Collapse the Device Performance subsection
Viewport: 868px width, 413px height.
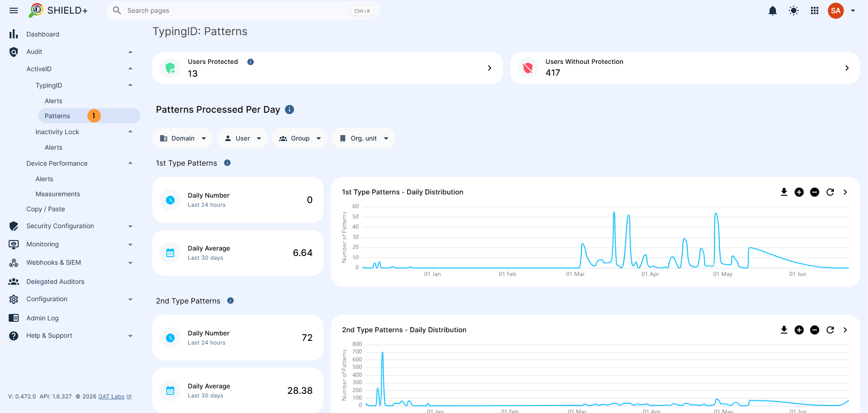pos(130,163)
